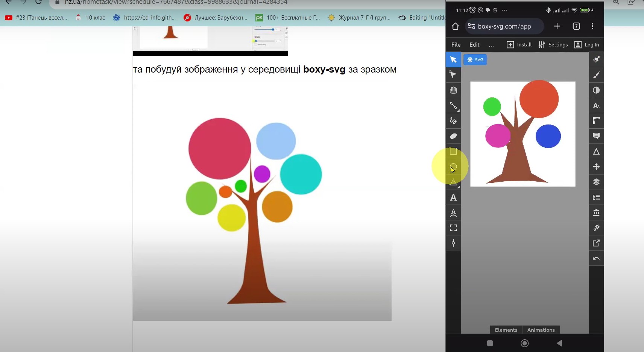644x352 pixels.
Task: Click the Log In button
Action: pyautogui.click(x=587, y=45)
